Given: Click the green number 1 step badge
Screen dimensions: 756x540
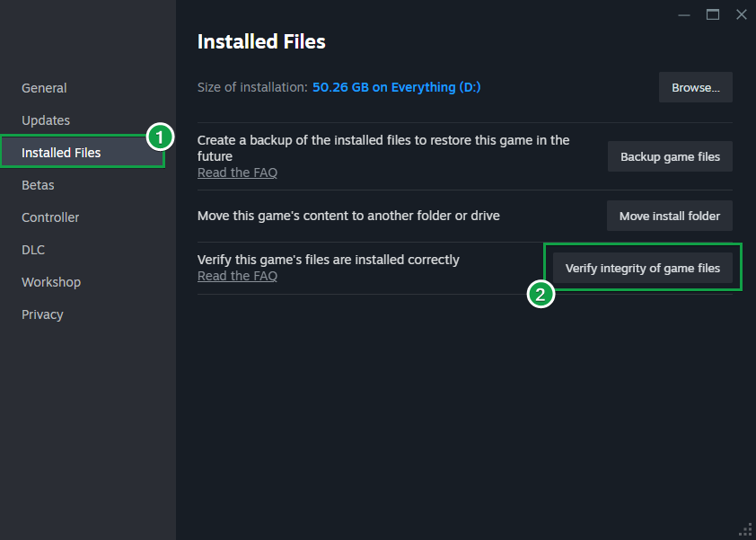Looking at the screenshot, I should pos(159,137).
